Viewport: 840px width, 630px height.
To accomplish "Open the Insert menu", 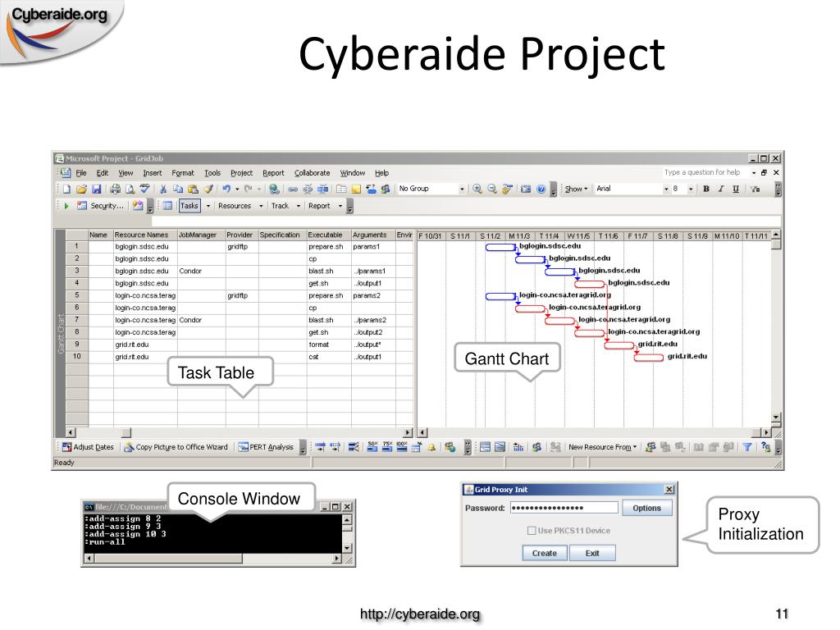I will click(152, 173).
